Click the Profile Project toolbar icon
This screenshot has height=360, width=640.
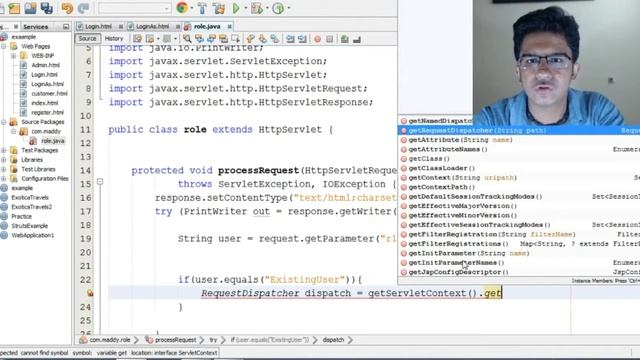click(x=278, y=8)
